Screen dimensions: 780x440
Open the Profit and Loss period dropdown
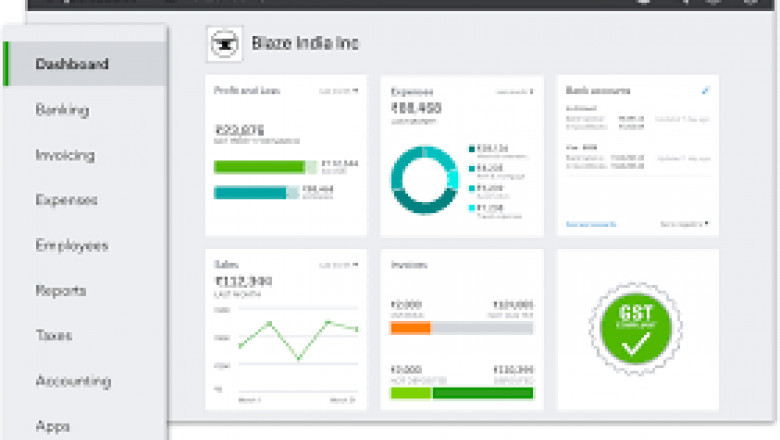pos(338,91)
